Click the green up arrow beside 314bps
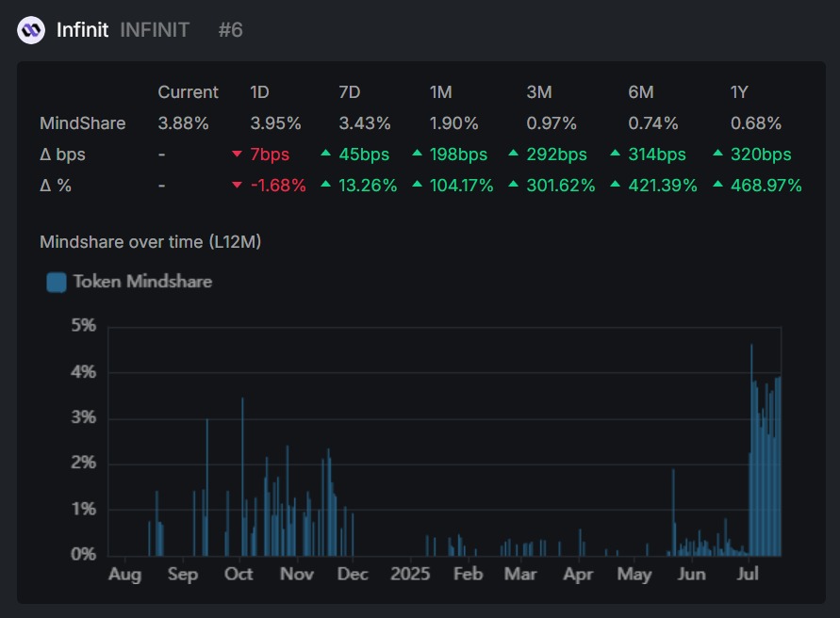 point(616,154)
